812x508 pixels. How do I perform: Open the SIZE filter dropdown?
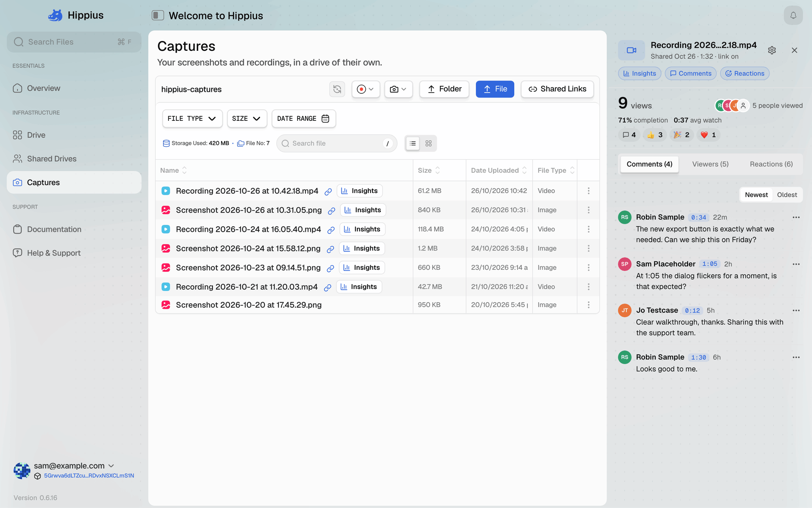[247, 119]
